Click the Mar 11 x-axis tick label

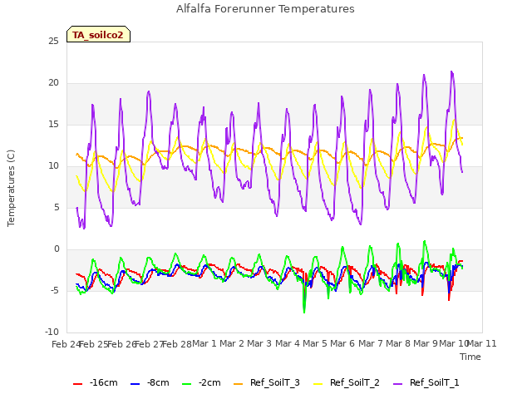click(x=482, y=343)
